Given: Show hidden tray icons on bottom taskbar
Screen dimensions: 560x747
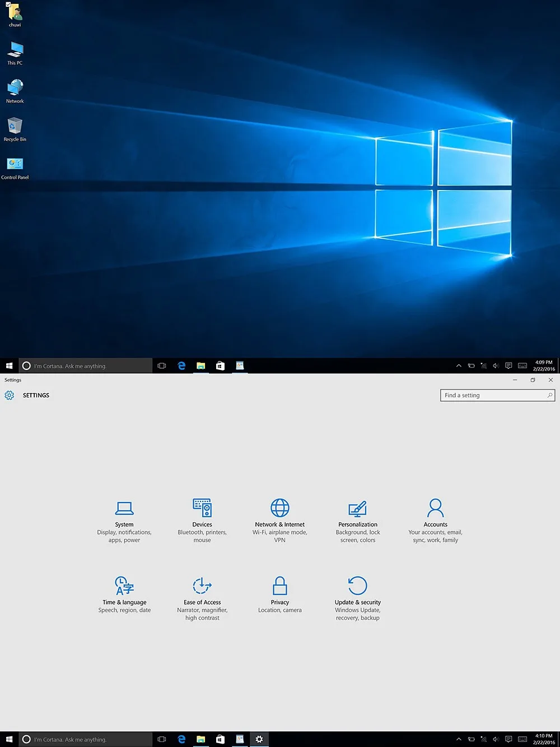Looking at the screenshot, I should pyautogui.click(x=459, y=740).
